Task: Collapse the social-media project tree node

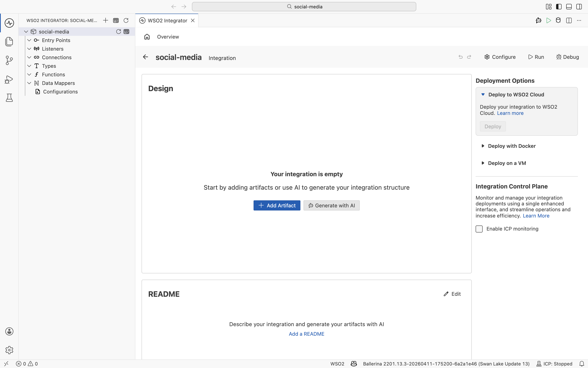Action: tap(26, 32)
